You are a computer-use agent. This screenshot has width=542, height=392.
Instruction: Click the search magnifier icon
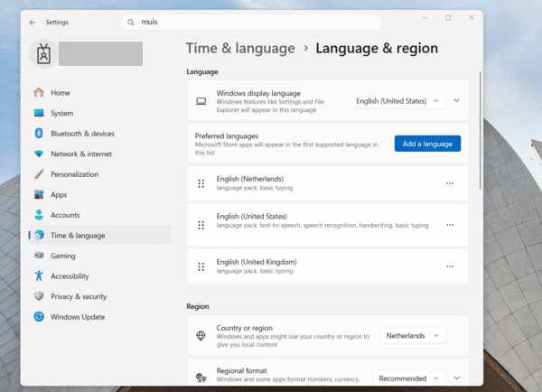[131, 23]
